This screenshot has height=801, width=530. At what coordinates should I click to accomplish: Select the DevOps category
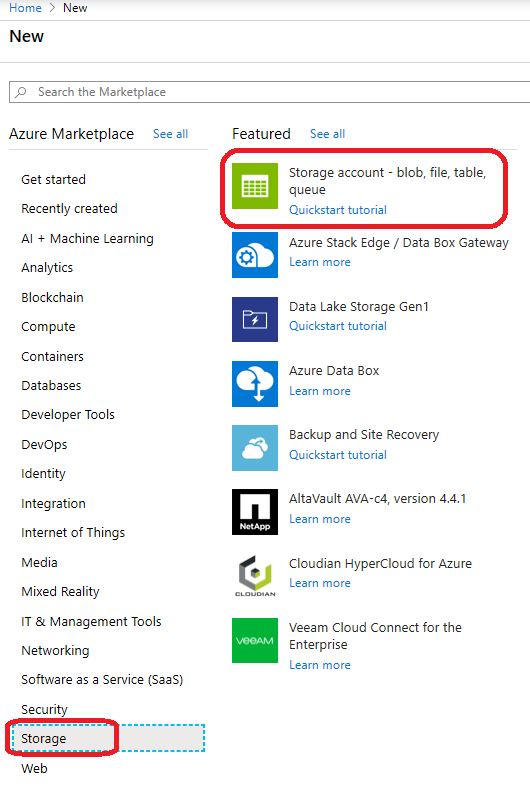coord(44,445)
